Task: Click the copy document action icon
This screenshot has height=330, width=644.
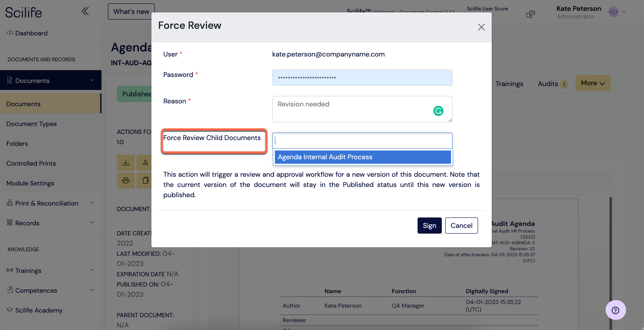Action: pyautogui.click(x=145, y=180)
